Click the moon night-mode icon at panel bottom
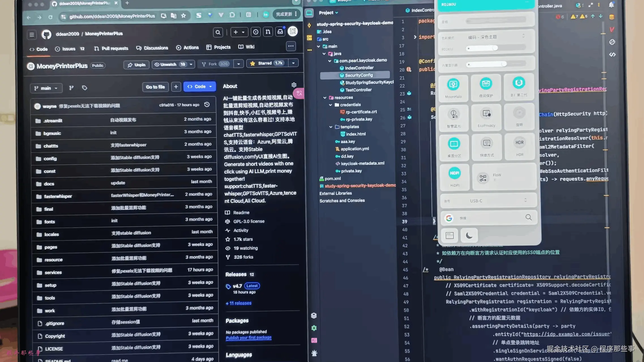 [x=469, y=235]
